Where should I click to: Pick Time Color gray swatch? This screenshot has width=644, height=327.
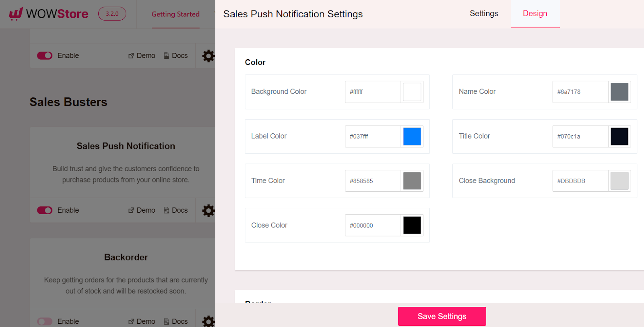(x=412, y=181)
